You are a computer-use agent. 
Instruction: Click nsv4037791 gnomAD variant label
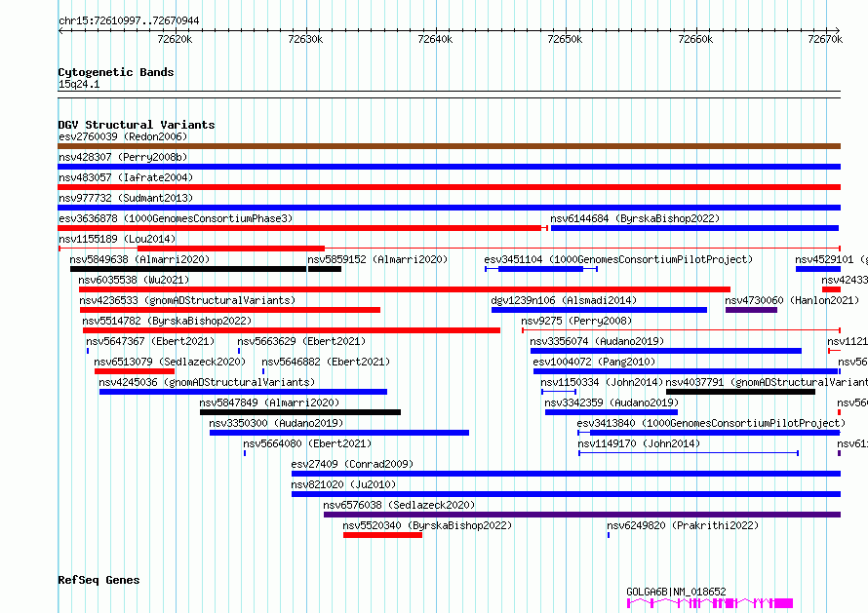[767, 382]
